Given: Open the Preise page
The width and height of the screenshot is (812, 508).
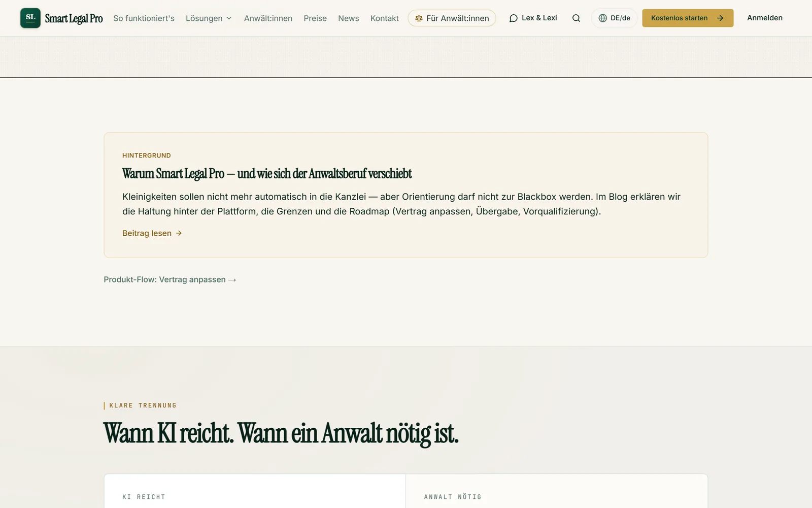Looking at the screenshot, I should point(315,18).
